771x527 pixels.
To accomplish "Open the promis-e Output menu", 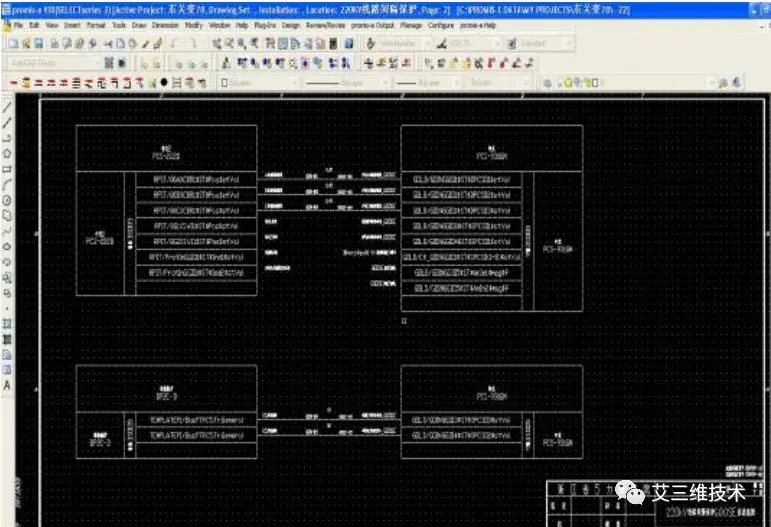I will click(373, 25).
